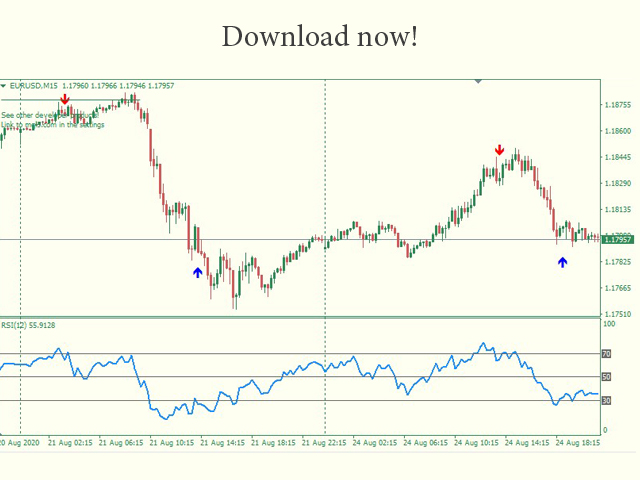Select the "See other developer products" text

[50, 115]
